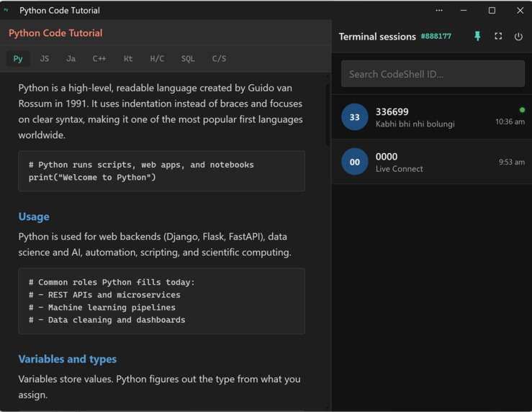Close the Python Code Tutorial window
Viewport: 532px width, 412px height.
[x=520, y=11]
